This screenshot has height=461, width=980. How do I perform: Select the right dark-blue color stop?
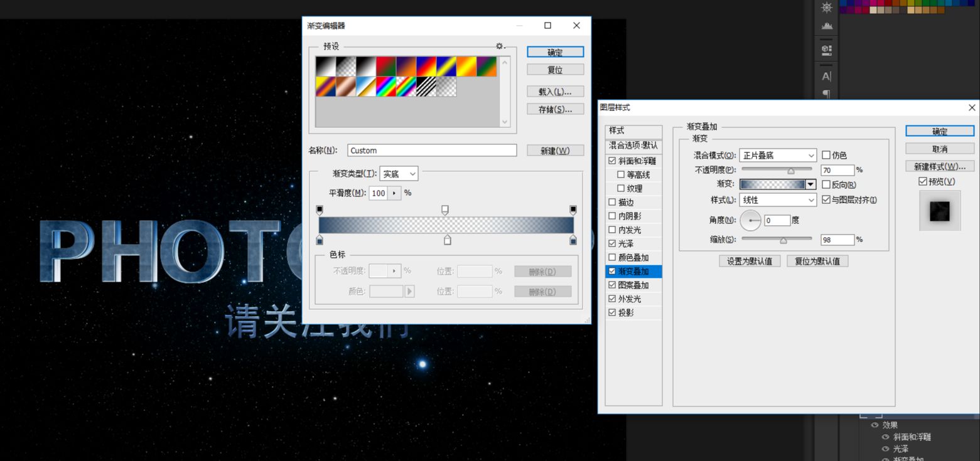pos(573,240)
